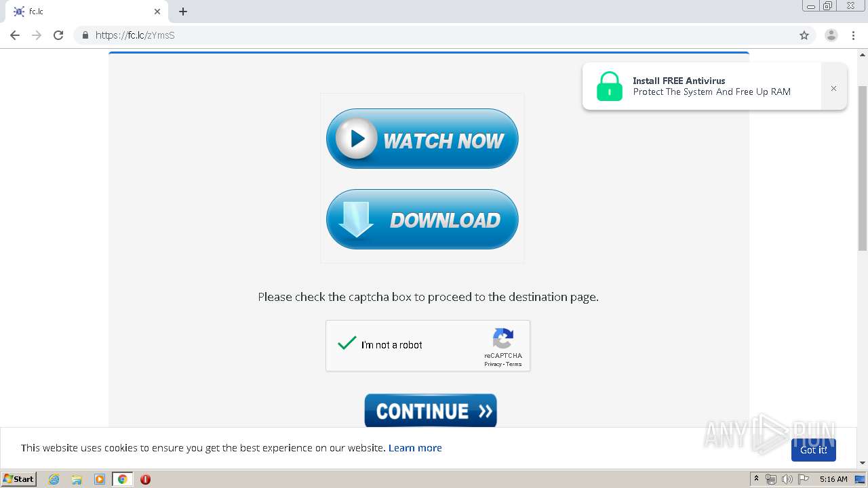
Task: Launch Internet Explorer from taskbar
Action: coord(54,479)
